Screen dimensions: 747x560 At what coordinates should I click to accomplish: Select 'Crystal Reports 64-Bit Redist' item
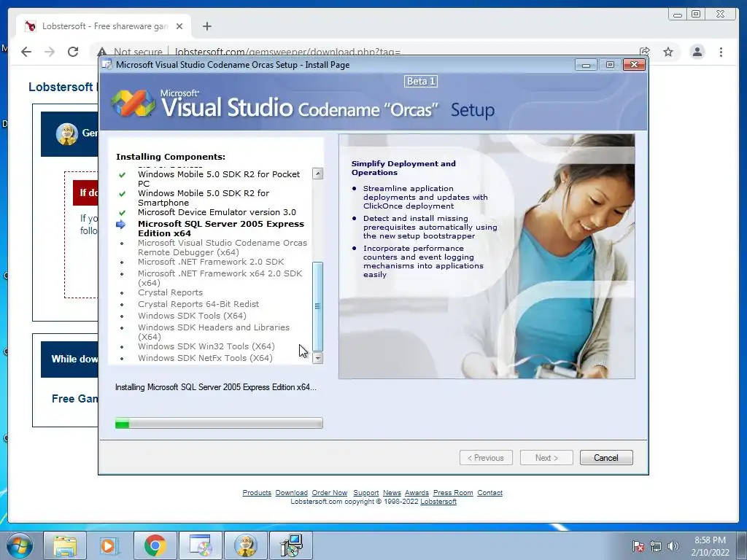pyautogui.click(x=198, y=304)
